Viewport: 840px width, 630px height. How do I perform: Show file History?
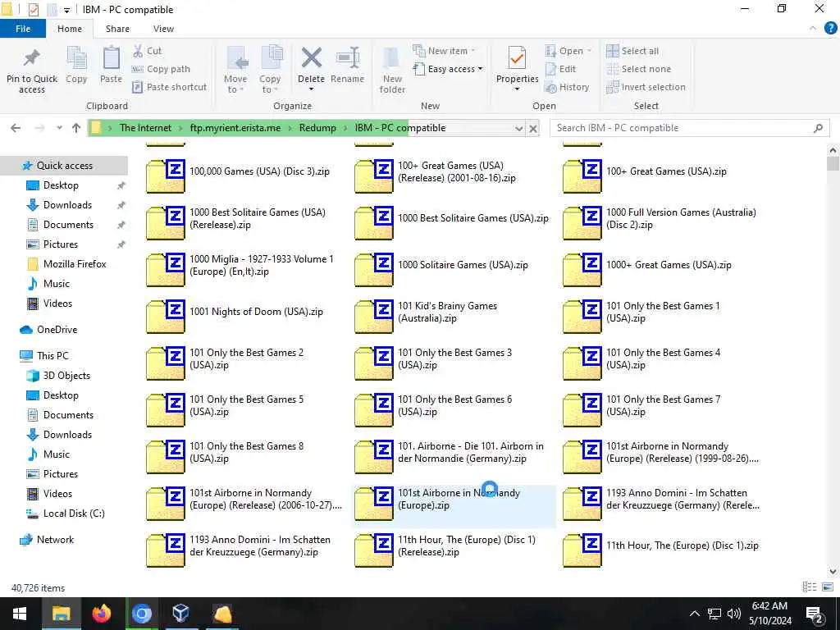coord(567,87)
